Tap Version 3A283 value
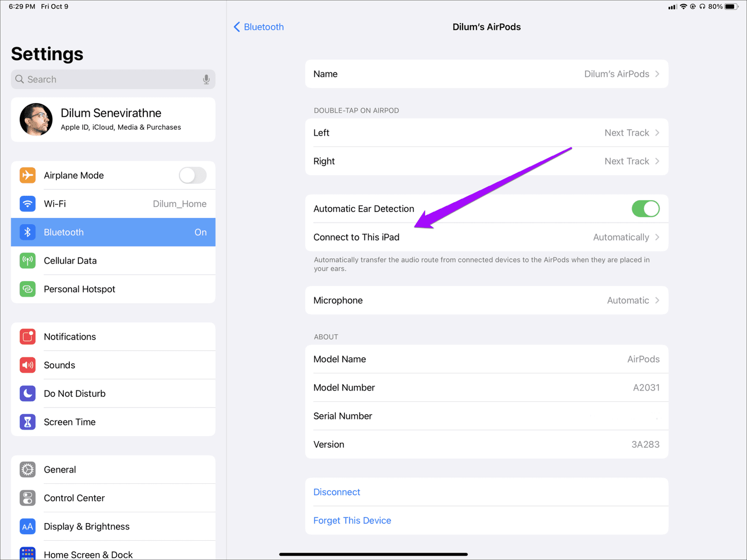747x560 pixels. coord(646,444)
